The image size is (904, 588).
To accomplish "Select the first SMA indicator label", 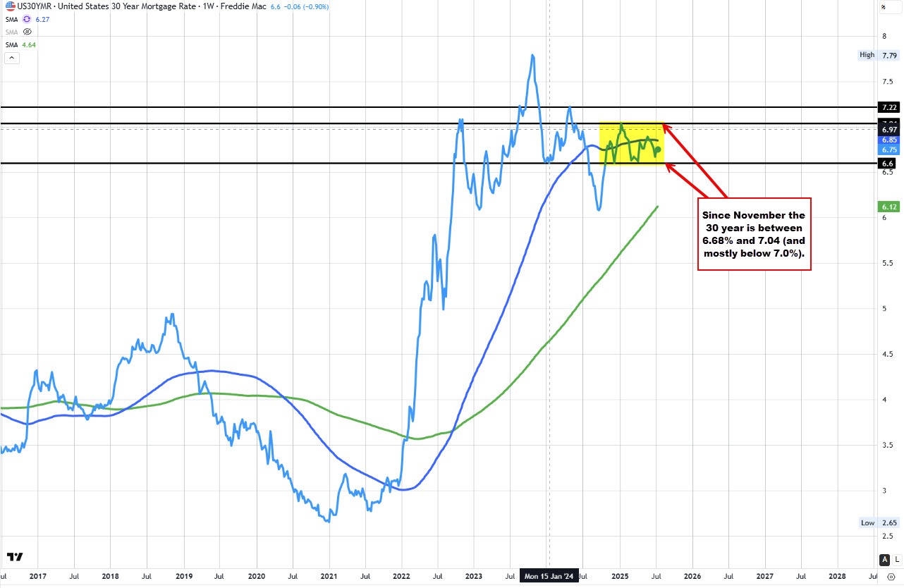I will (11, 19).
